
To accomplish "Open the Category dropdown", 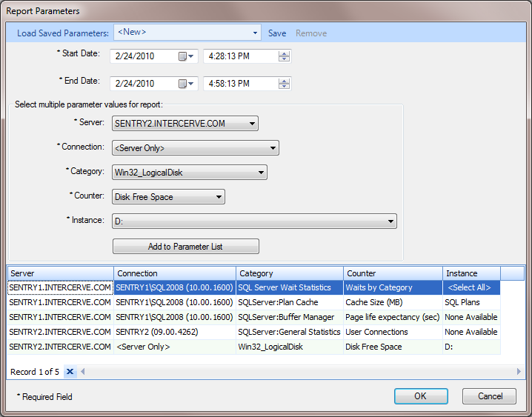I will pyautogui.click(x=261, y=173).
